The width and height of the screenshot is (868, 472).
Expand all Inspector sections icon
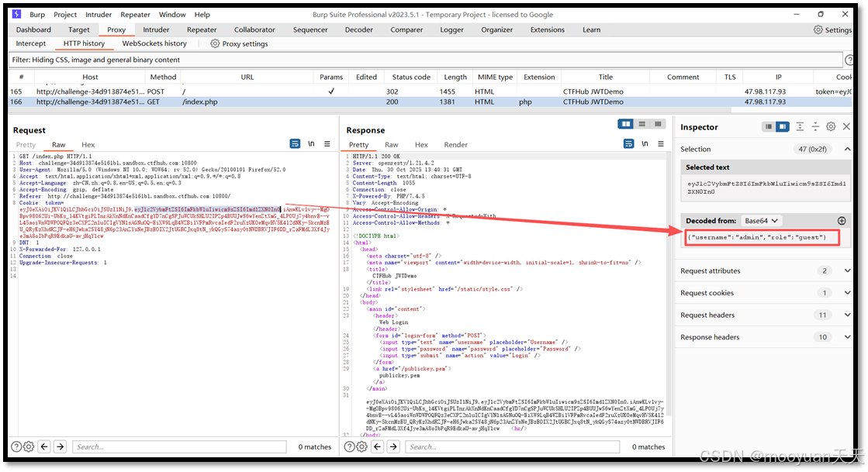point(800,126)
